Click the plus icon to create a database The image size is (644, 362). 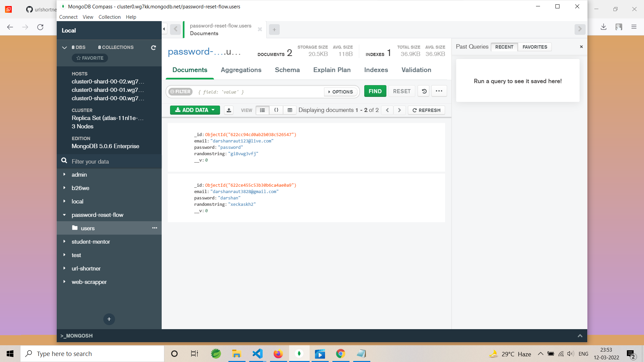[x=109, y=319]
